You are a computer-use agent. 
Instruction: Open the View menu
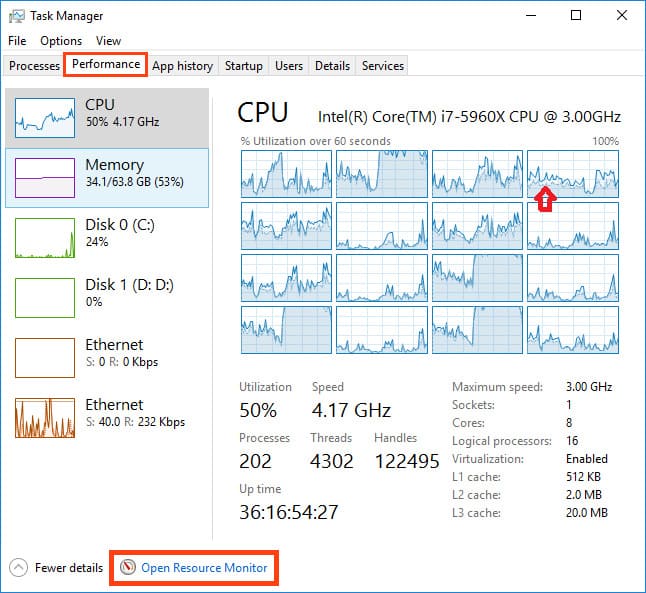point(108,41)
